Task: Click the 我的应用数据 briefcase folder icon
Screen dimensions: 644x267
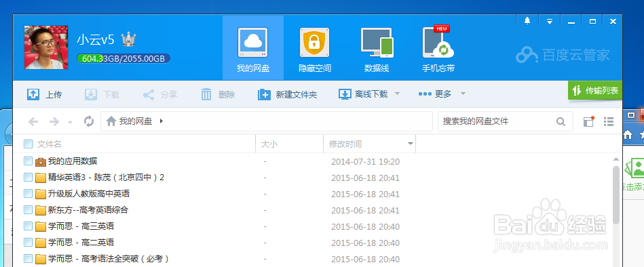Action: [x=40, y=161]
